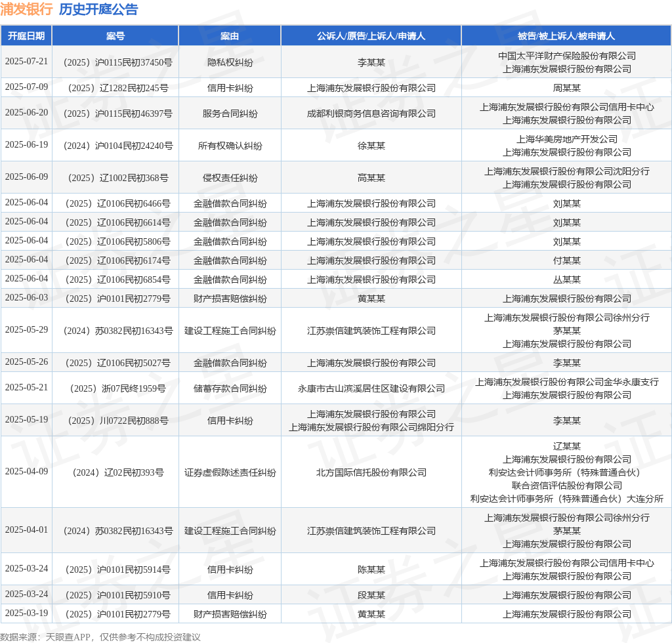Select case number (2024)沪0104民初24240号
The width and height of the screenshot is (672, 643).
[118, 146]
